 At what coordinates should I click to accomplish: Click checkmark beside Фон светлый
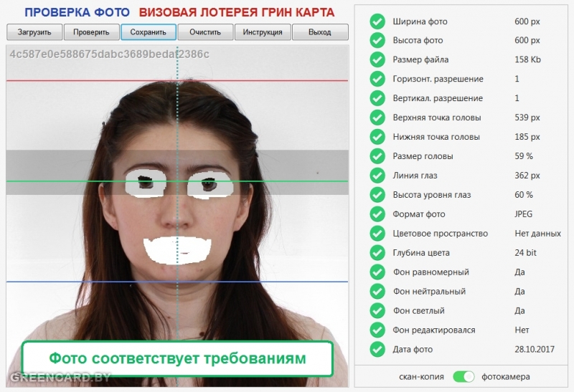(x=377, y=311)
